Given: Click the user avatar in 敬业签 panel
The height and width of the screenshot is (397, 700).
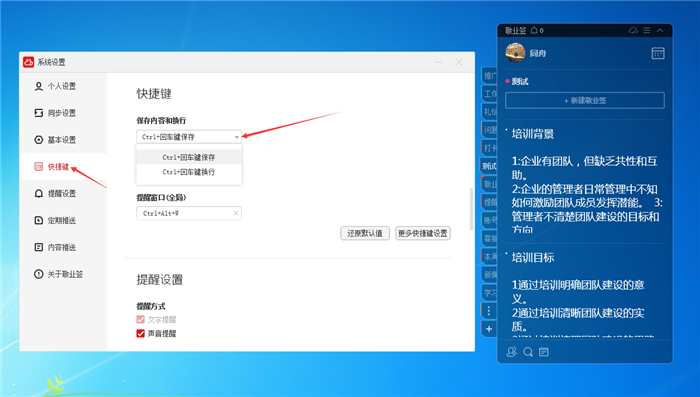Looking at the screenshot, I should (515, 53).
